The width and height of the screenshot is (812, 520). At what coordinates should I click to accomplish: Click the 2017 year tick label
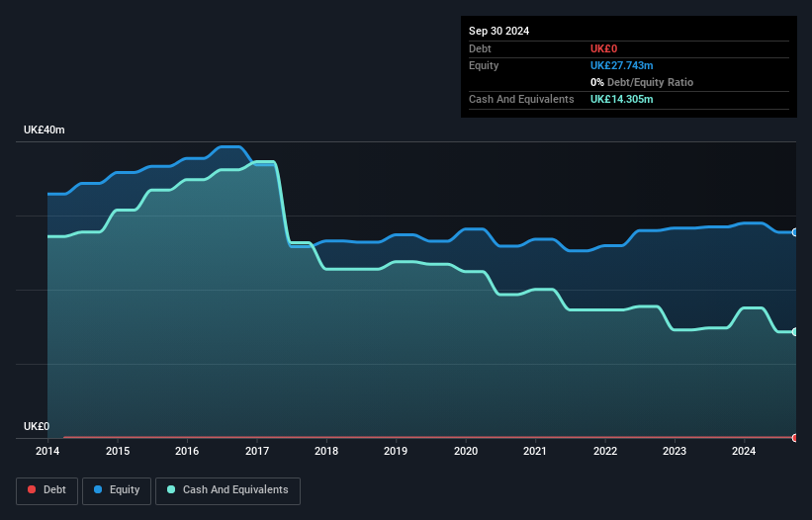(256, 452)
